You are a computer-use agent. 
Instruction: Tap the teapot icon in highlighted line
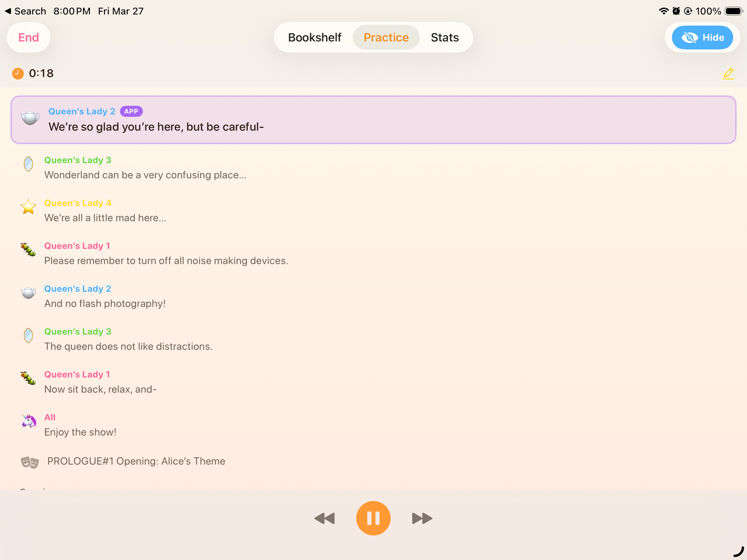(30, 117)
